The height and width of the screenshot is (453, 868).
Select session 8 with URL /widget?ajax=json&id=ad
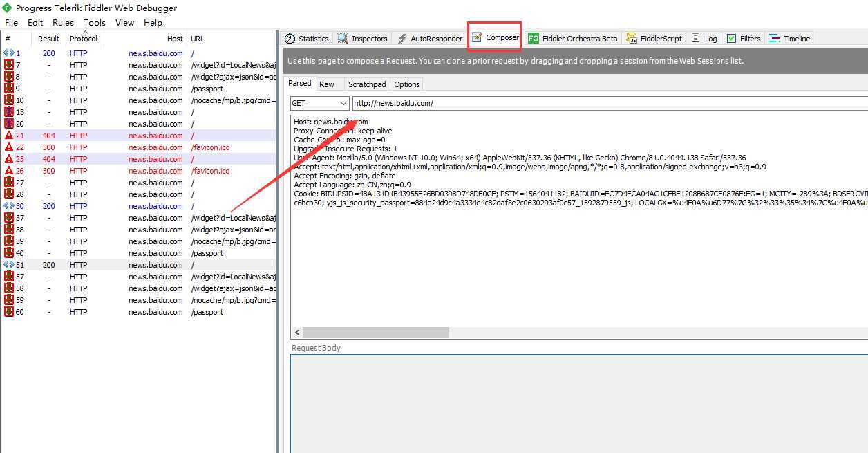pos(139,77)
